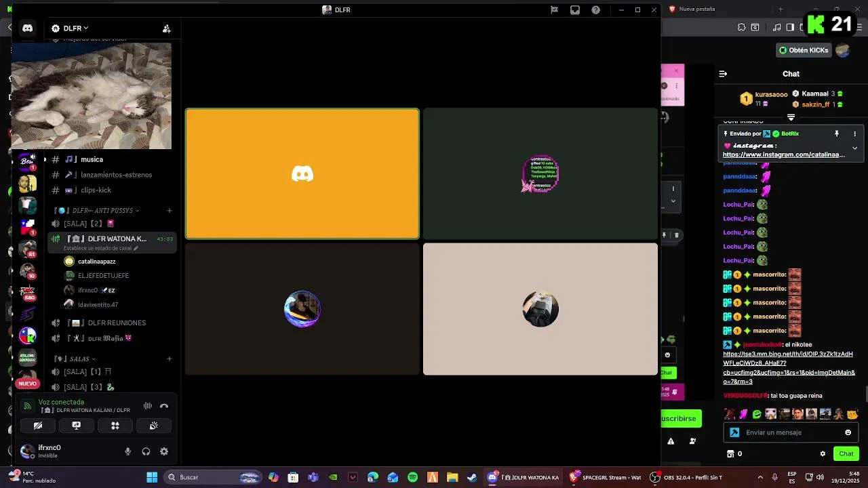The height and width of the screenshot is (488, 868).
Task: Open the Discord inbox icon in title bar
Action: (x=575, y=9)
